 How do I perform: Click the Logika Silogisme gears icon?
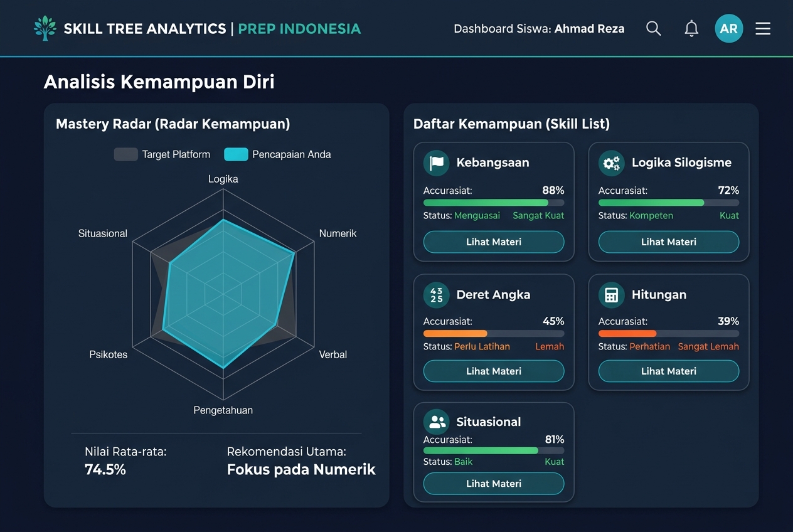click(611, 162)
